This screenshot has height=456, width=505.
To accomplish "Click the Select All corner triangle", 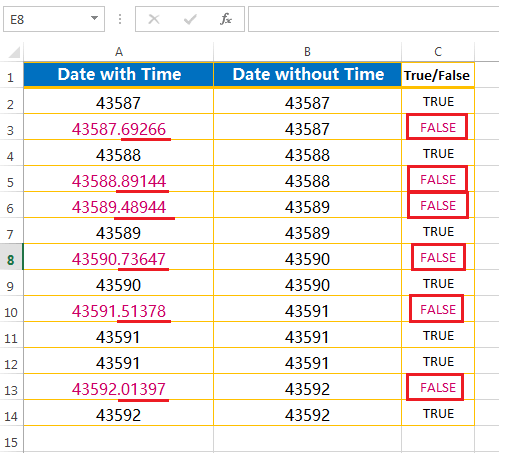I will tap(14, 52).
